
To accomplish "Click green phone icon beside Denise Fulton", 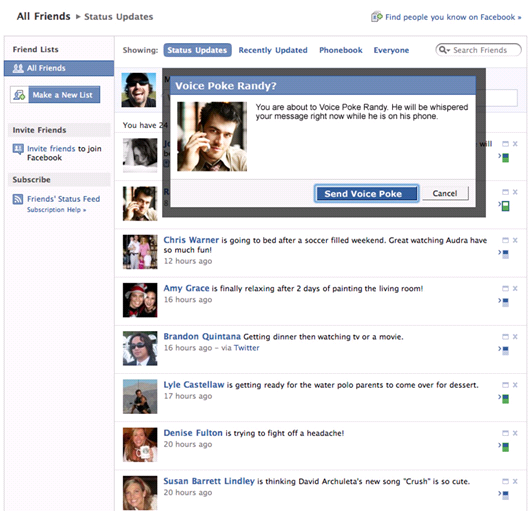I will [x=505, y=447].
